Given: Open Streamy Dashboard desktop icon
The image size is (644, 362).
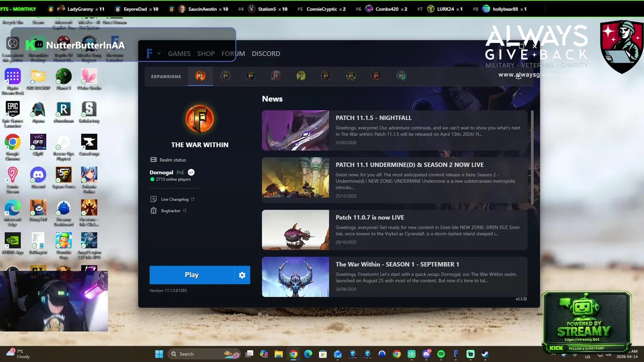Looking at the screenshot, I should pyautogui.click(x=63, y=213).
